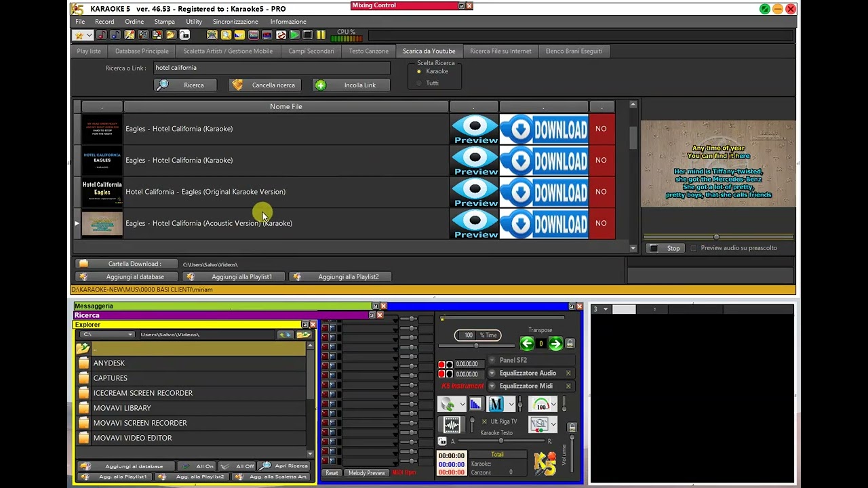Preview the Hotel California Acoustic Version karaoke
Screen dimensions: 868x488
pyautogui.click(x=475, y=223)
